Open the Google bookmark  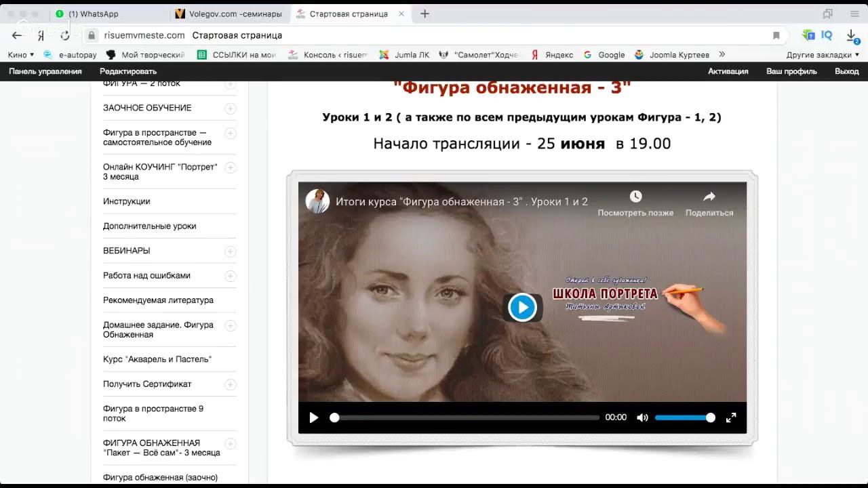point(604,55)
